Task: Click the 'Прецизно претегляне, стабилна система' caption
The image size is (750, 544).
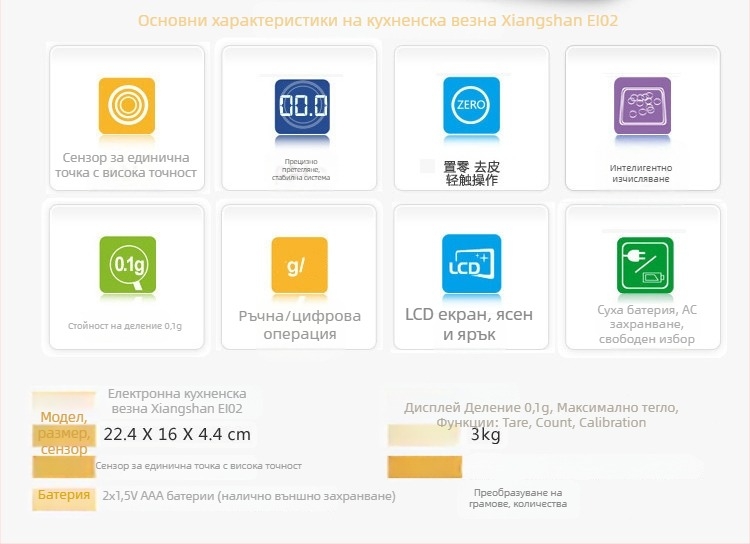Action: [301, 169]
